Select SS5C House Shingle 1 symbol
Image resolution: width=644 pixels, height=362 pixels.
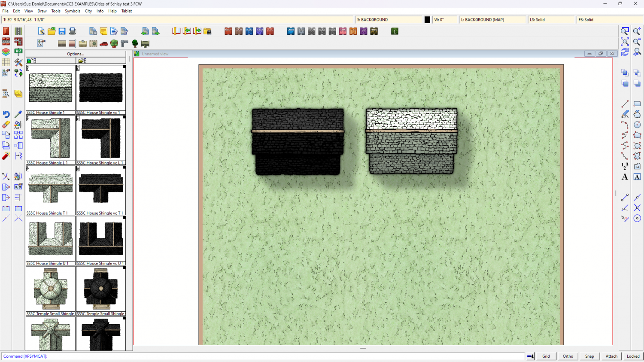pos(51,90)
